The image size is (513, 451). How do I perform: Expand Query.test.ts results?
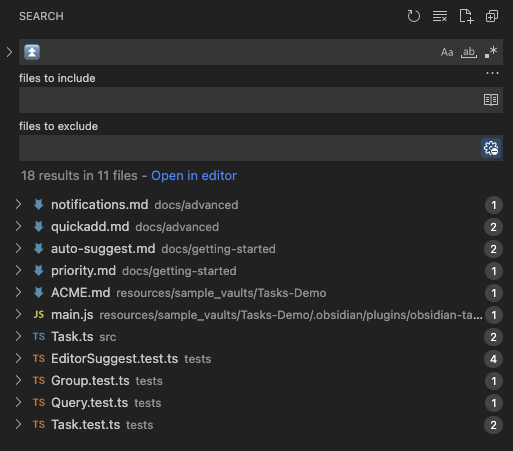tap(18, 402)
